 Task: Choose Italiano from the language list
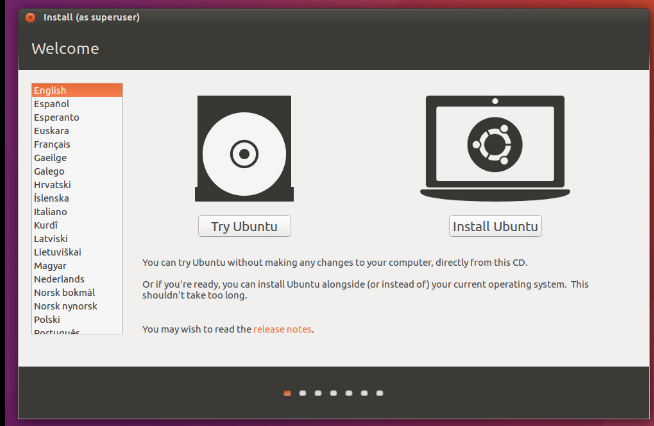tap(77, 212)
